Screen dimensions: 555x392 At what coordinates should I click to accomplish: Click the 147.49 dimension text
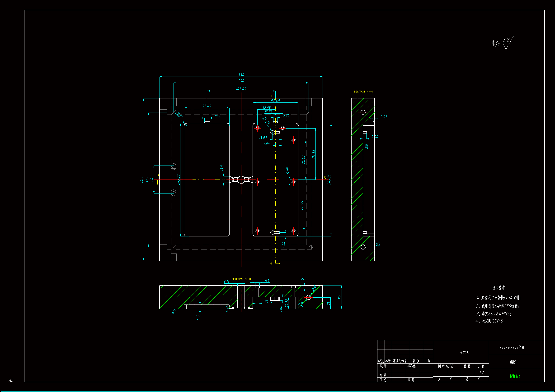pos(241,89)
